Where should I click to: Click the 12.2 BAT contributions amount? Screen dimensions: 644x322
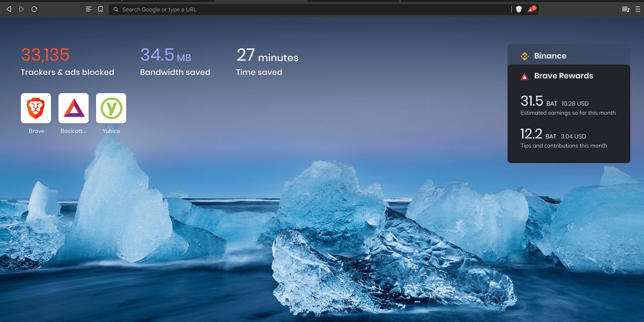tap(538, 134)
